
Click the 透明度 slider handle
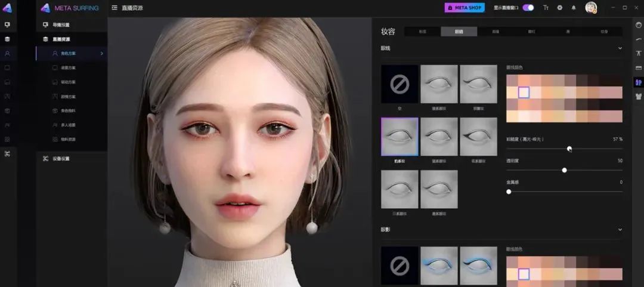564,170
